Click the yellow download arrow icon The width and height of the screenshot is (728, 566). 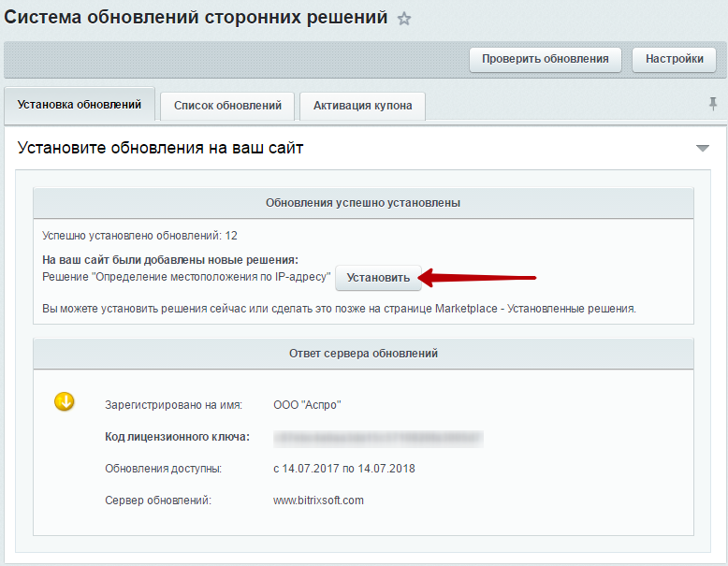coord(65,401)
